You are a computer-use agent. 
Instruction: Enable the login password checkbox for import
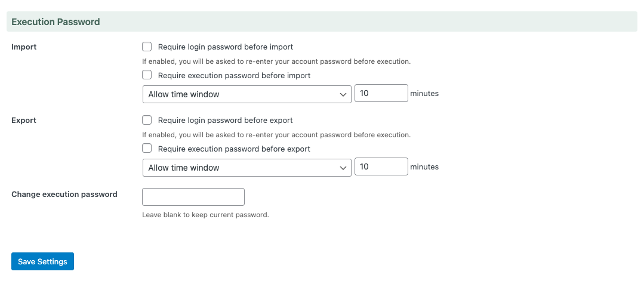[x=147, y=47]
